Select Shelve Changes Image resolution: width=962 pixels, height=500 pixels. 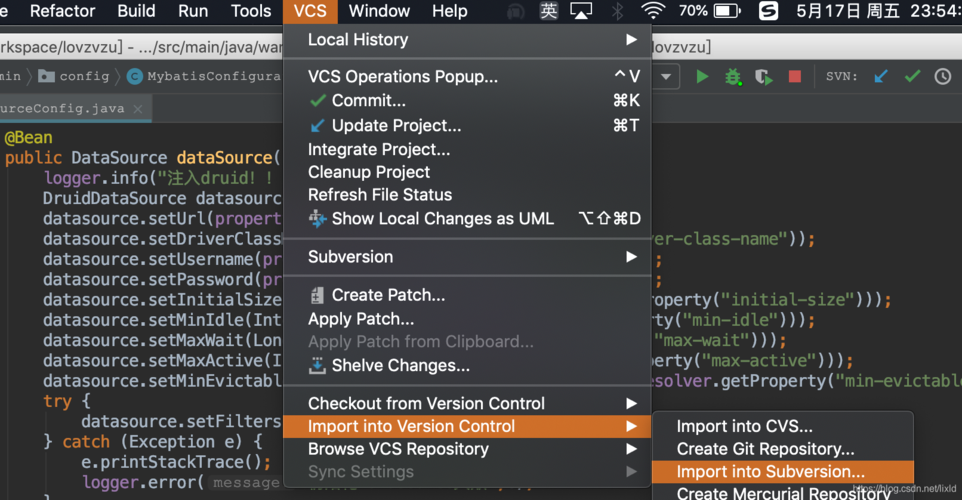point(467,366)
